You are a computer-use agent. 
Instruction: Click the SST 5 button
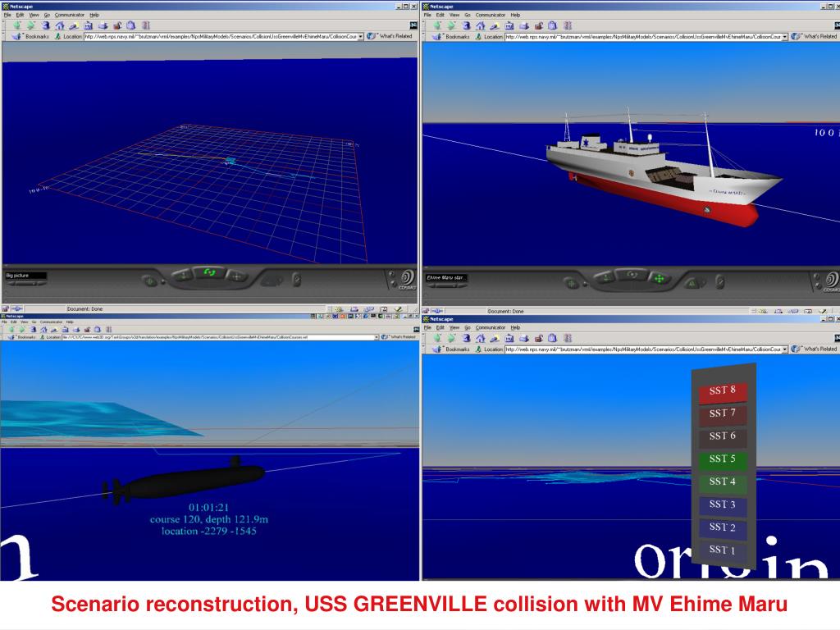723,459
